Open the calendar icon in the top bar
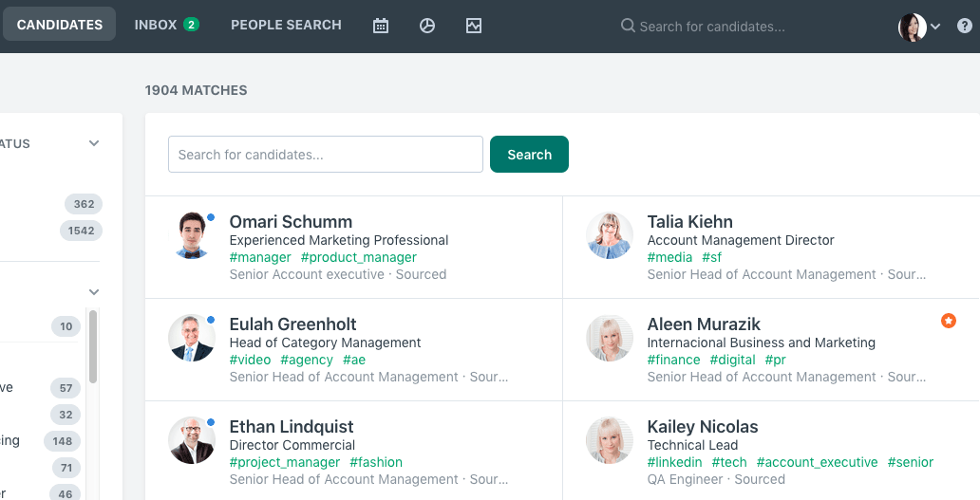The height and width of the screenshot is (500, 980). pos(381,26)
